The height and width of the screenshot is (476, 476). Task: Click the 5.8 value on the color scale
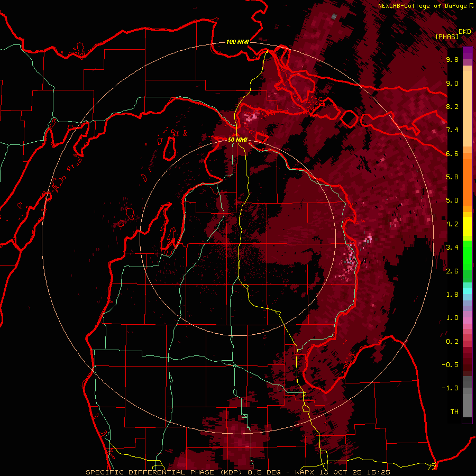(x=452, y=177)
